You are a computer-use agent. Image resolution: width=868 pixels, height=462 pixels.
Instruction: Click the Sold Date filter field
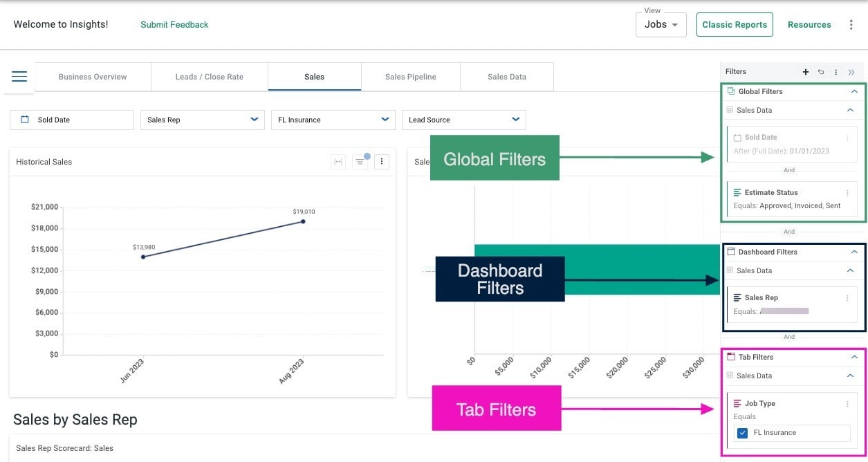tap(72, 120)
